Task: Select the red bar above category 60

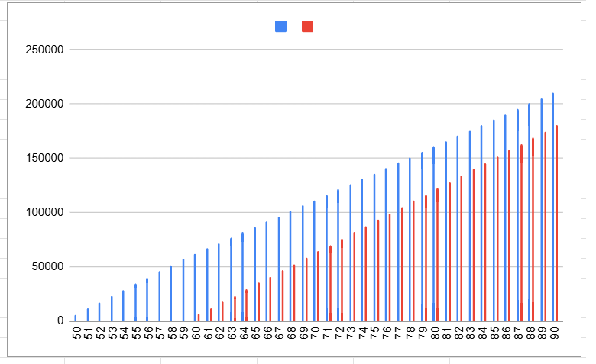Action: coord(199,317)
